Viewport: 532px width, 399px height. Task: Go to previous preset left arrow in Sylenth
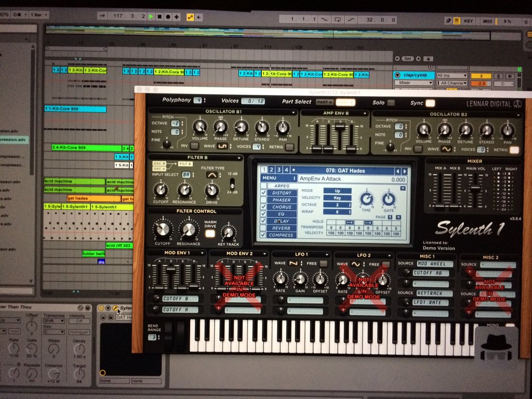397,171
